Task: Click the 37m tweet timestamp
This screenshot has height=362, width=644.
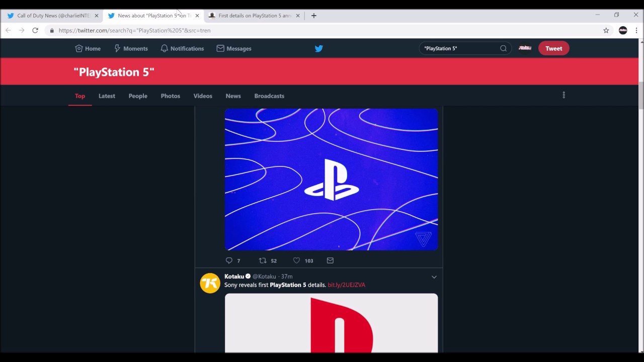Action: 287,277
